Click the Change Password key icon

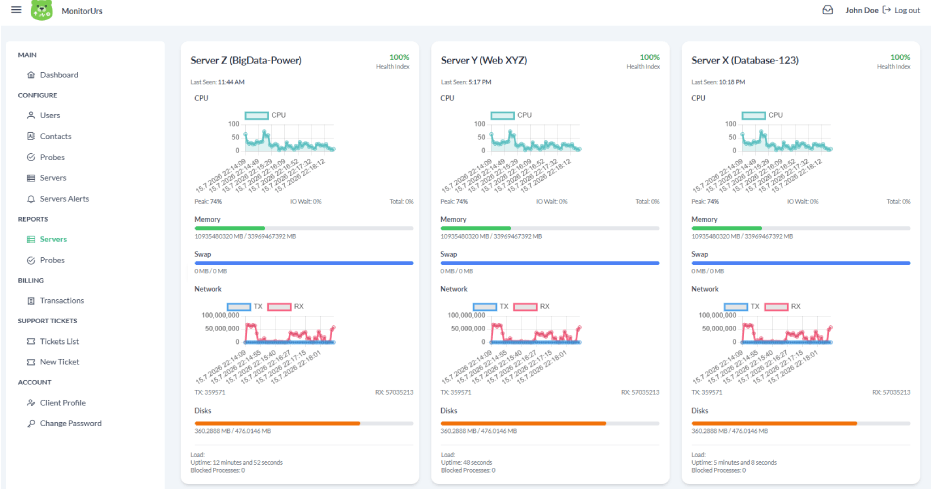click(x=31, y=423)
